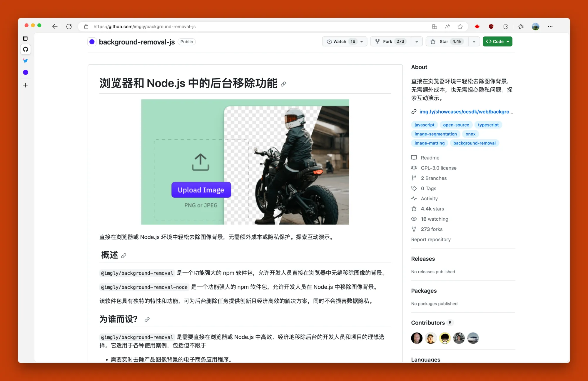Open the split screen icon in address bar
The image size is (588, 381).
435,26
